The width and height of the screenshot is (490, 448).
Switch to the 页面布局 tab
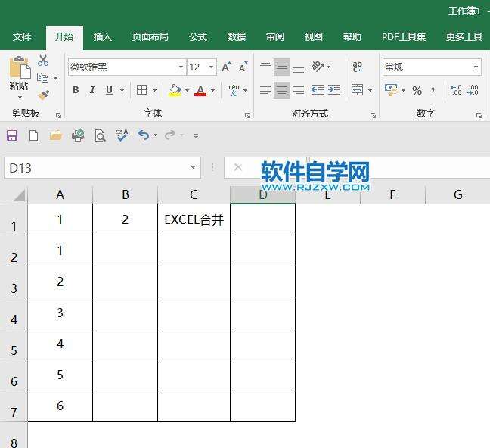click(150, 37)
